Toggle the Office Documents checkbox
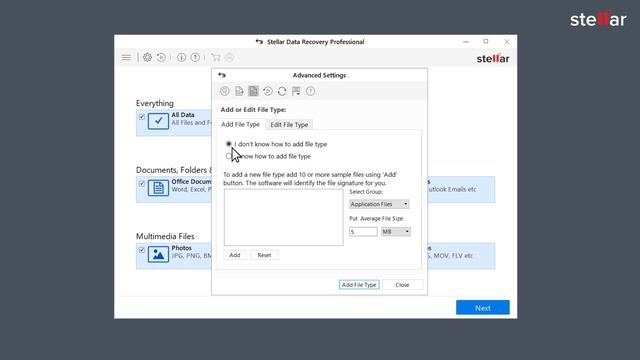Screen dimensions: 640x360 (x=142, y=184)
